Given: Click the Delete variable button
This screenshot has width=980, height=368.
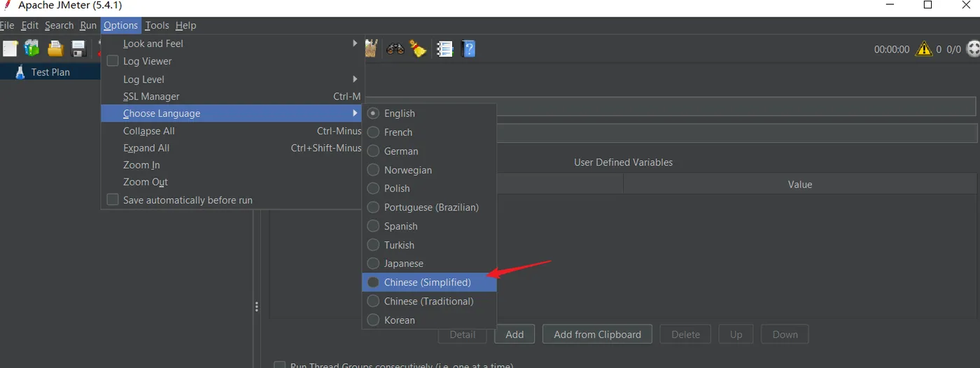Looking at the screenshot, I should click(x=685, y=334).
